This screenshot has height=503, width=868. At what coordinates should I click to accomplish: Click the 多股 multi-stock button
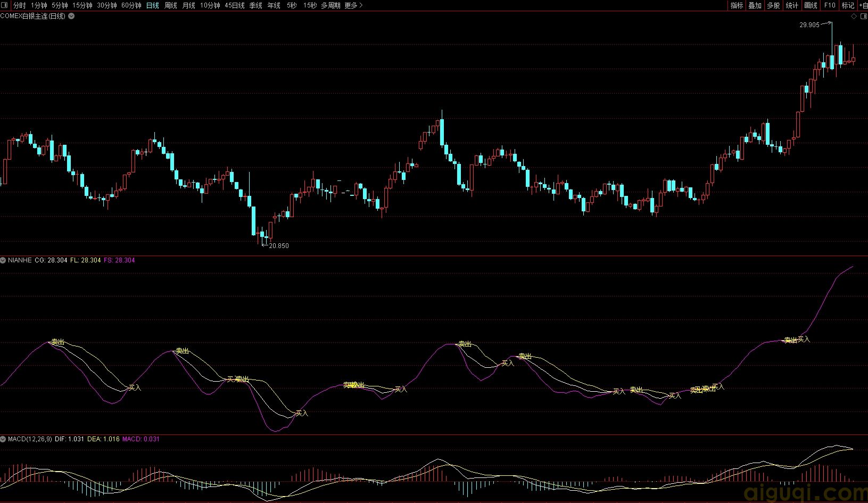point(773,5)
